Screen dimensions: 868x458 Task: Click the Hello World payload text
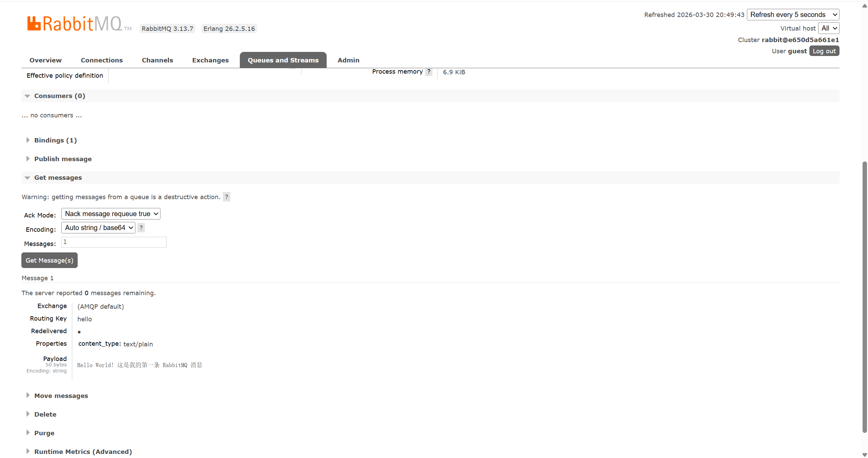click(x=140, y=365)
